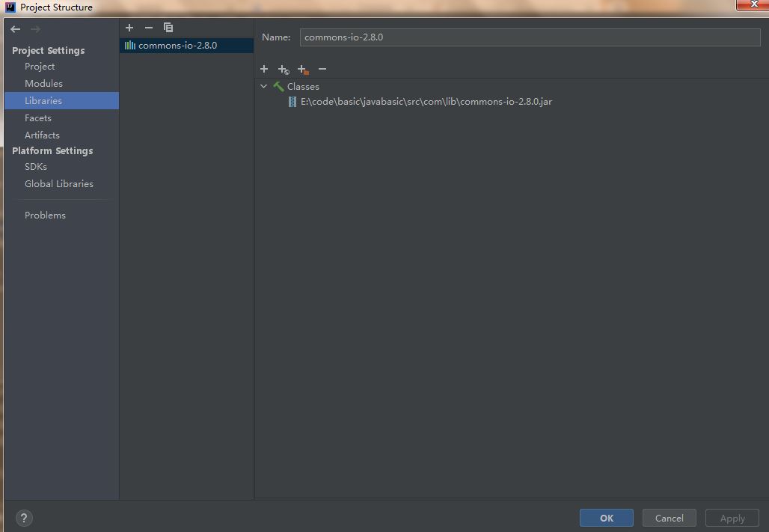Click the Cancel button
The height and width of the screenshot is (532, 769).
[669, 518]
